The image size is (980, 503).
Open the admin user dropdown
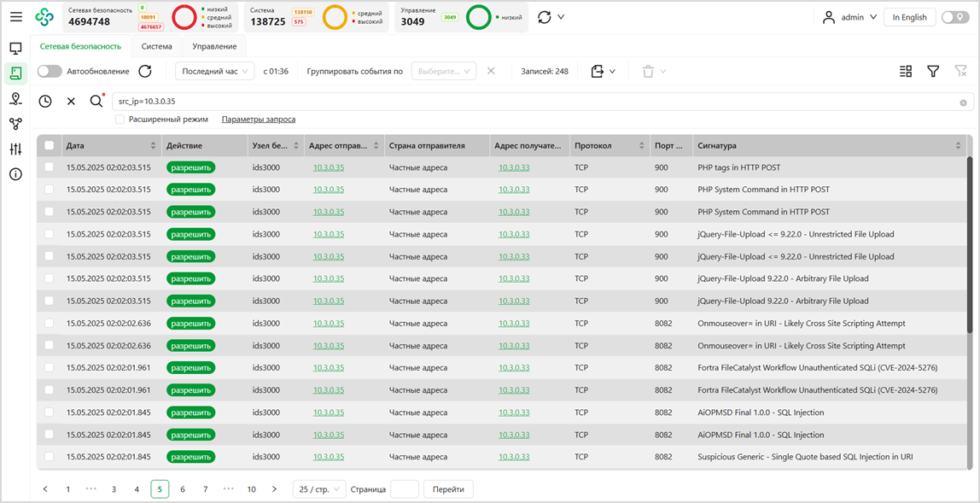849,17
